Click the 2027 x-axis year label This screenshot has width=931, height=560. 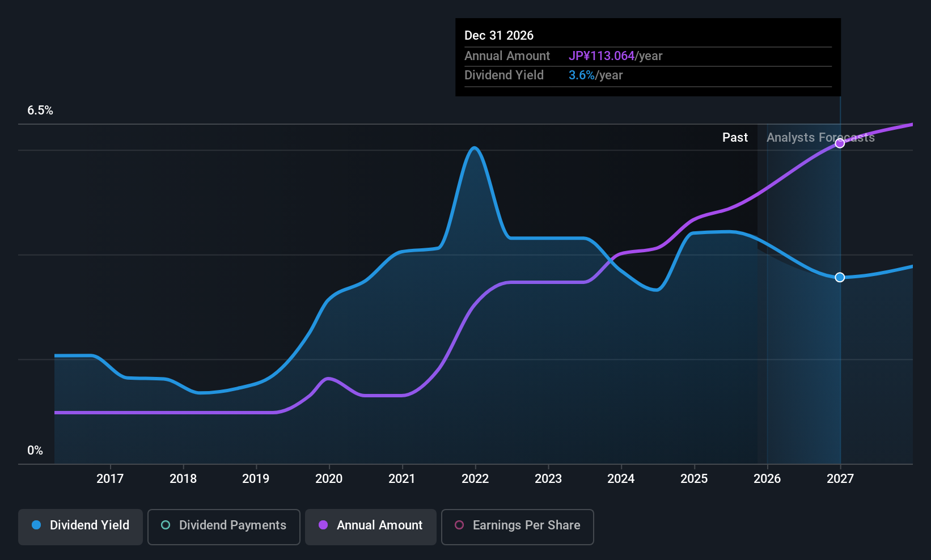[x=840, y=479]
